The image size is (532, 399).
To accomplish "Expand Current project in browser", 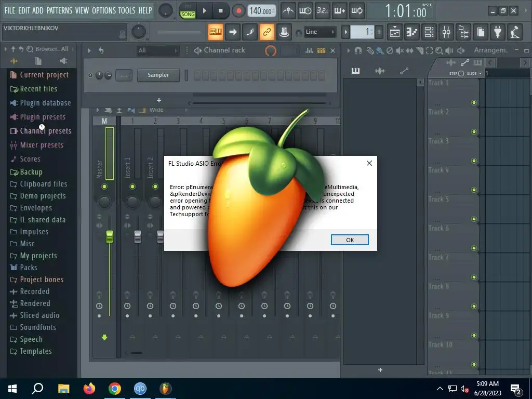I will [x=39, y=75].
